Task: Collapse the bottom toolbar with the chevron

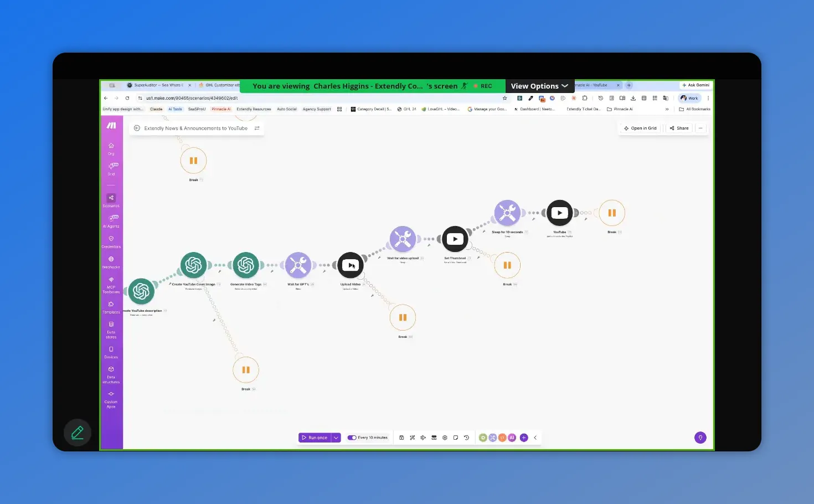Action: tap(535, 437)
